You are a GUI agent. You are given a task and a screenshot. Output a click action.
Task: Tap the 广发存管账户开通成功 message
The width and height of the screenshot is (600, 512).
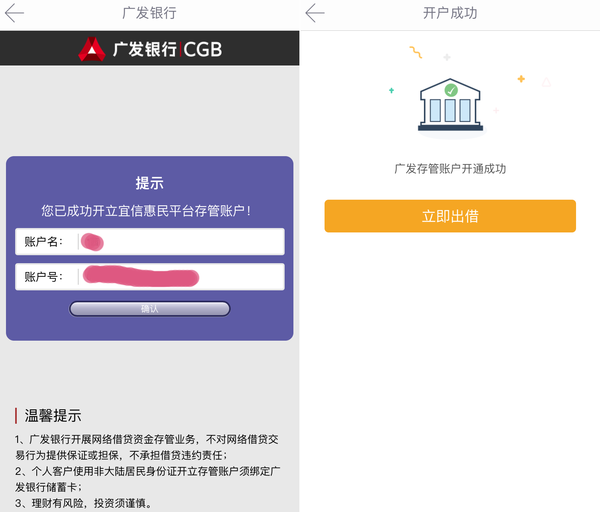pos(450,169)
